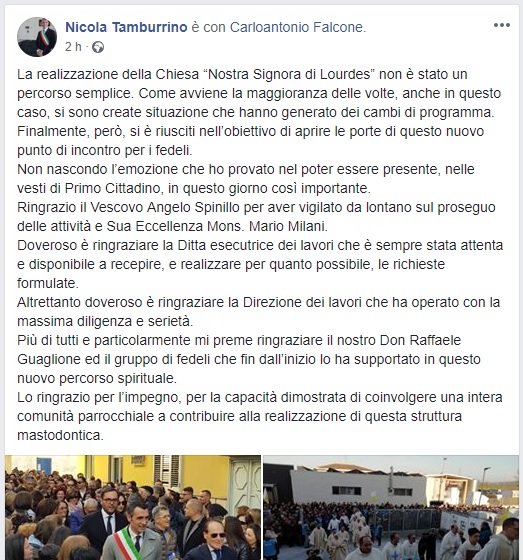Click the name "Don Raffaele" in post
The width and height of the screenshot is (523, 560).
[x=420, y=340]
